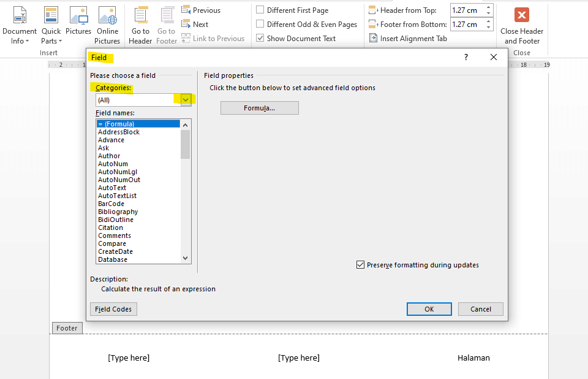The height and width of the screenshot is (379, 588).
Task: Click the field names list up arrow
Action: pos(185,124)
